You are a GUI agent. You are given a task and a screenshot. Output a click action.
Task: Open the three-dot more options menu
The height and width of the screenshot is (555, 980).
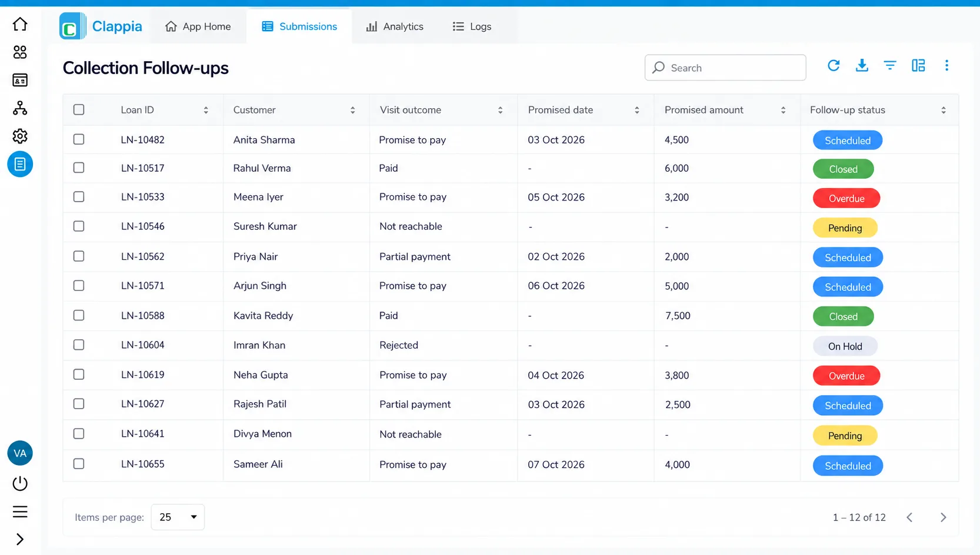(946, 66)
